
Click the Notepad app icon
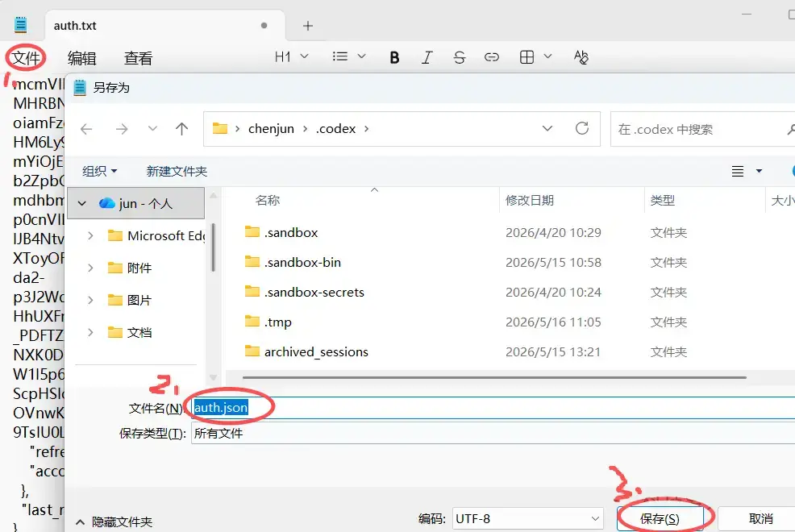20,25
